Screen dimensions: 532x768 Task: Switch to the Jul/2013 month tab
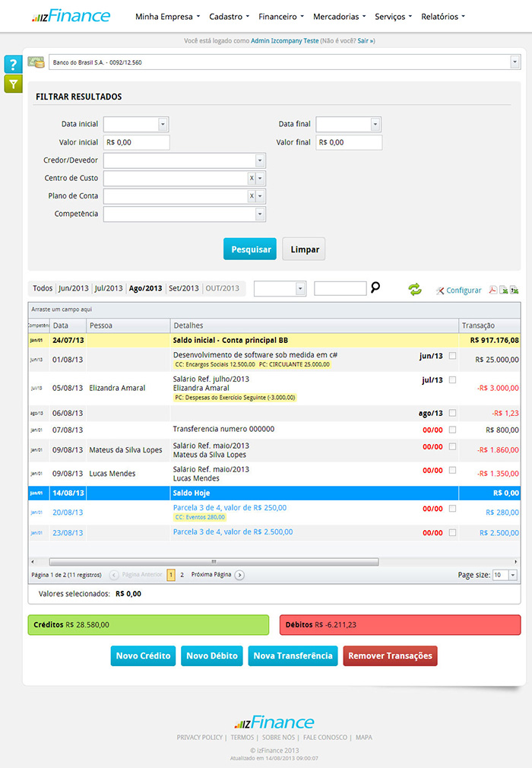109,289
